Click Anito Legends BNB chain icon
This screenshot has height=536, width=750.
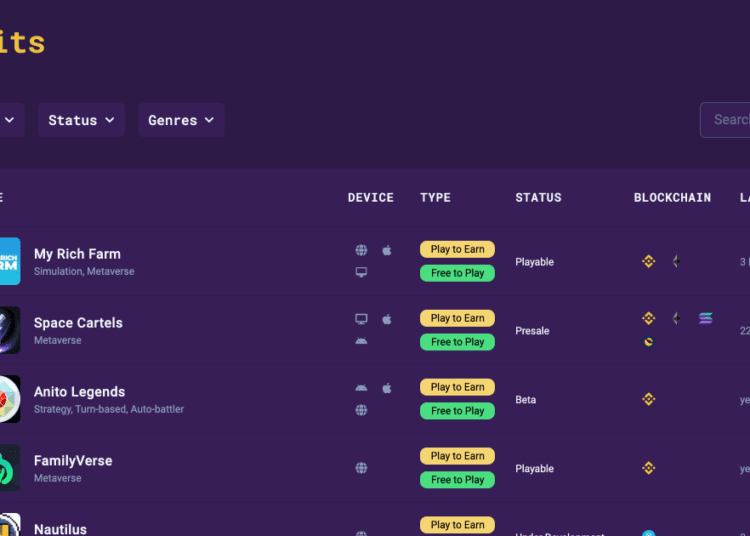point(649,399)
